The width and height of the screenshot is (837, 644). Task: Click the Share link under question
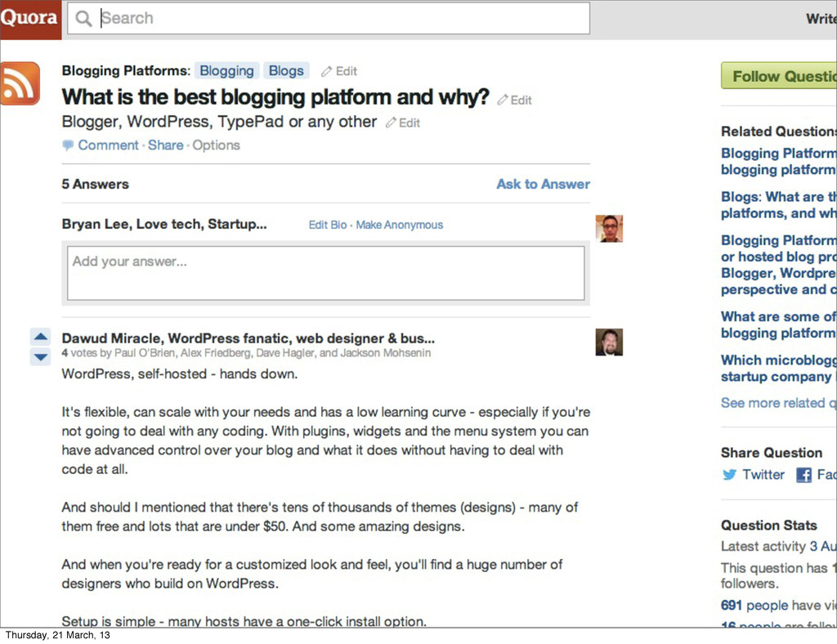tap(165, 145)
